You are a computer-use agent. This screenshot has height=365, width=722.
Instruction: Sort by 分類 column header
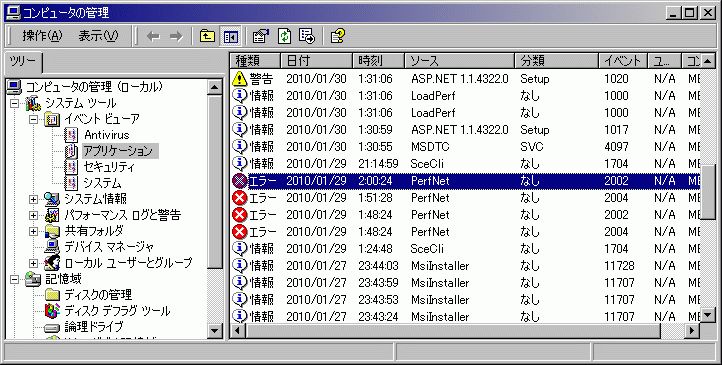click(x=557, y=61)
